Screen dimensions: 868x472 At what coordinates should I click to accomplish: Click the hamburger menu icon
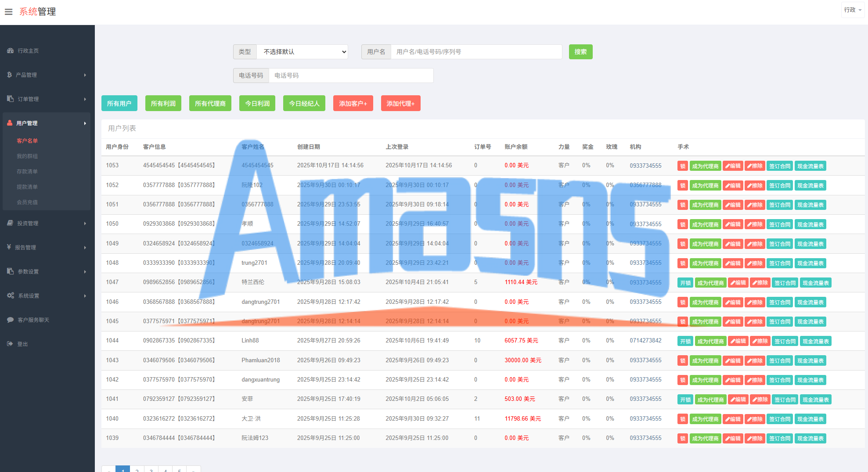click(8, 12)
